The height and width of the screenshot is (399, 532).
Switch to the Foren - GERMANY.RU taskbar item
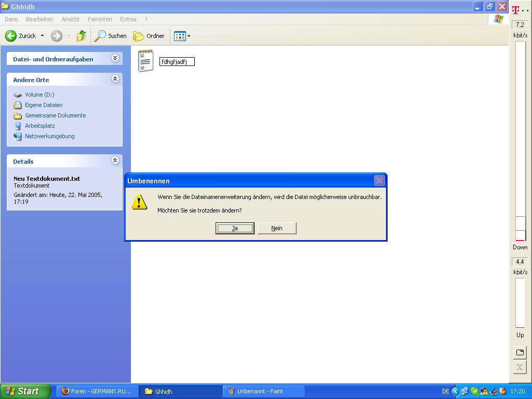coord(97,391)
